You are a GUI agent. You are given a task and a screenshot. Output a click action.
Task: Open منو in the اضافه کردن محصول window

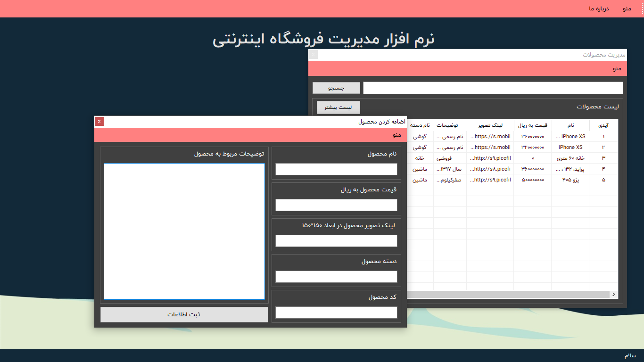tap(396, 135)
